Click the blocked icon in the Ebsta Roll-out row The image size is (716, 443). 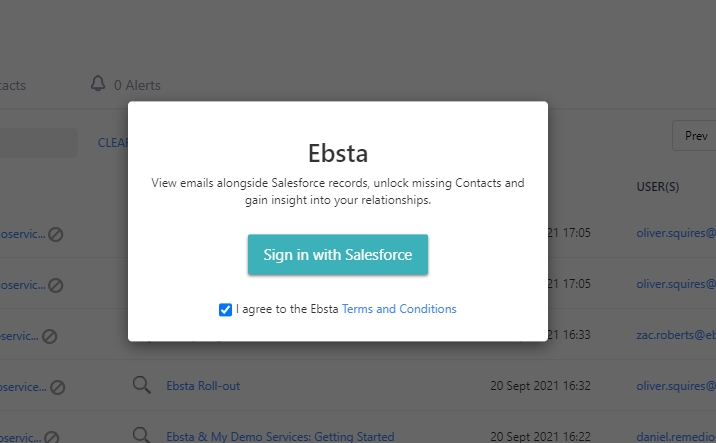coord(57,386)
